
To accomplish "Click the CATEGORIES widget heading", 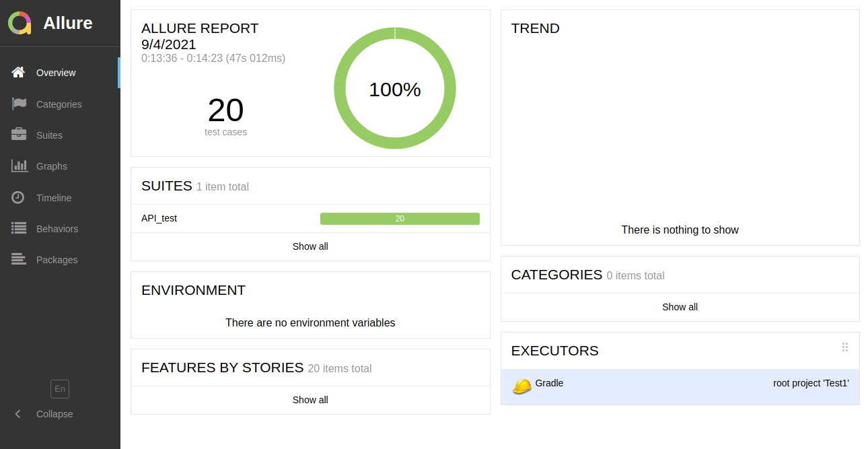I will 556,275.
